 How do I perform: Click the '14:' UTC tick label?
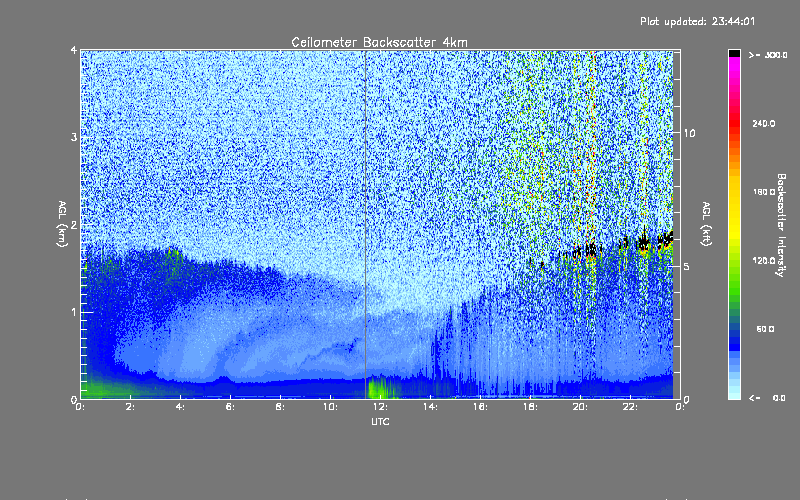pyautogui.click(x=430, y=407)
